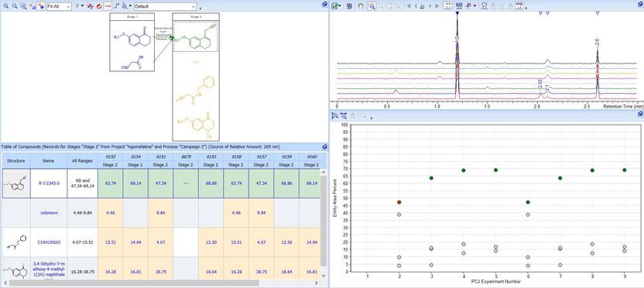Click the green data point at experiment 5
The height and width of the screenshot is (288, 644).
click(x=495, y=170)
